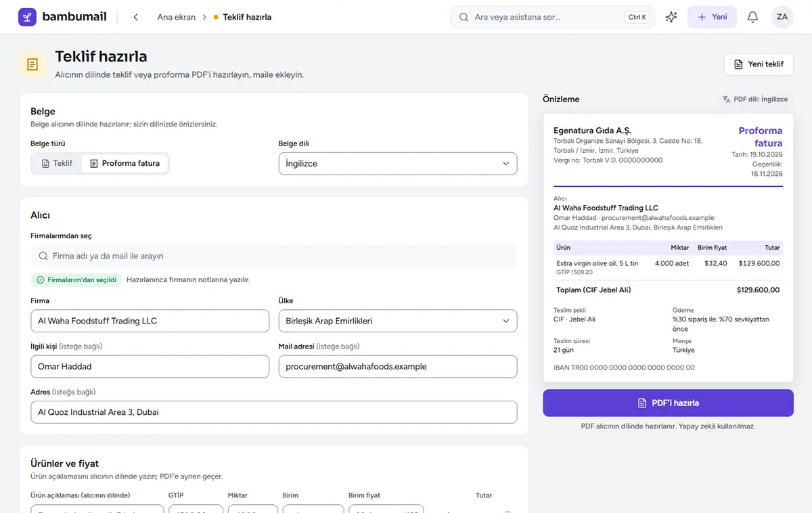Click the İlgili kişi field containing Omar Haddad
This screenshot has height=513, width=812.
point(150,366)
